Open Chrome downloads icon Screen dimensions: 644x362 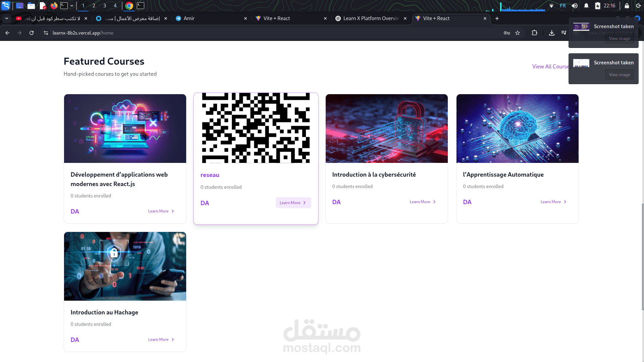551,33
